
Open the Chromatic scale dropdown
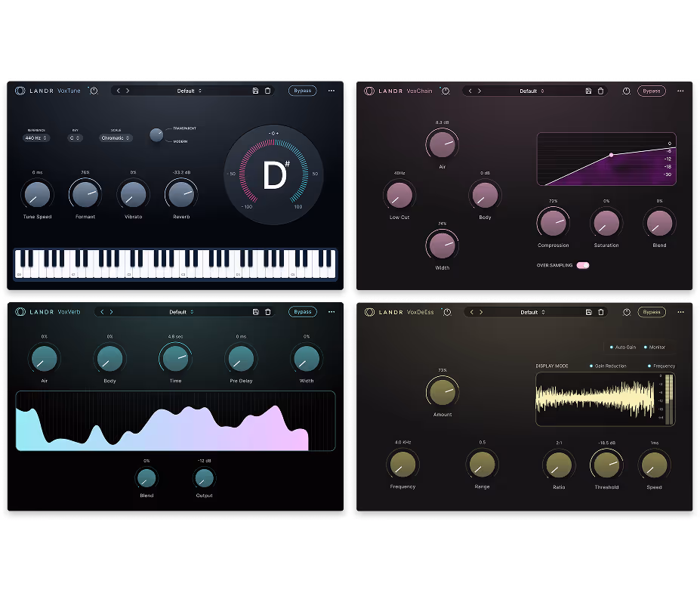click(116, 138)
